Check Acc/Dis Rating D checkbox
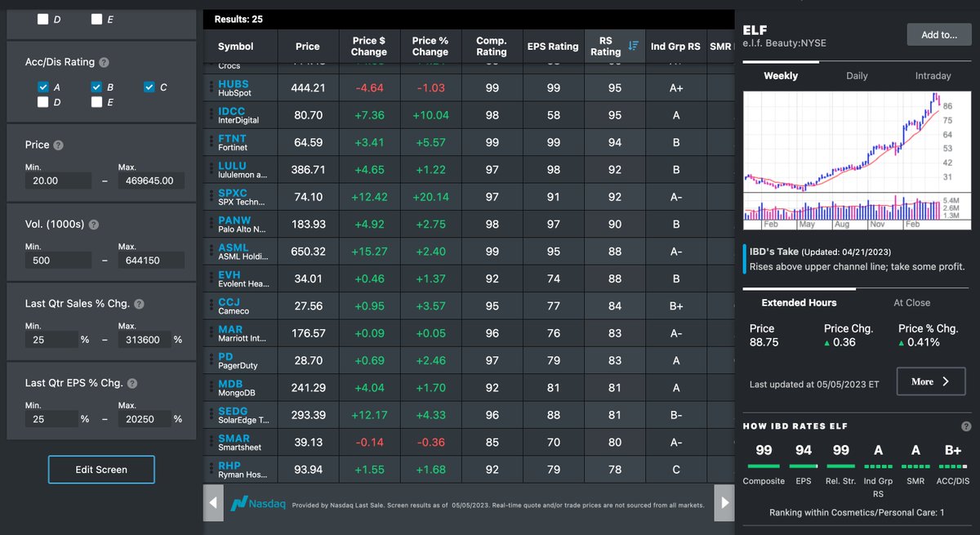Screen dimensions: 980x535 coord(43,102)
